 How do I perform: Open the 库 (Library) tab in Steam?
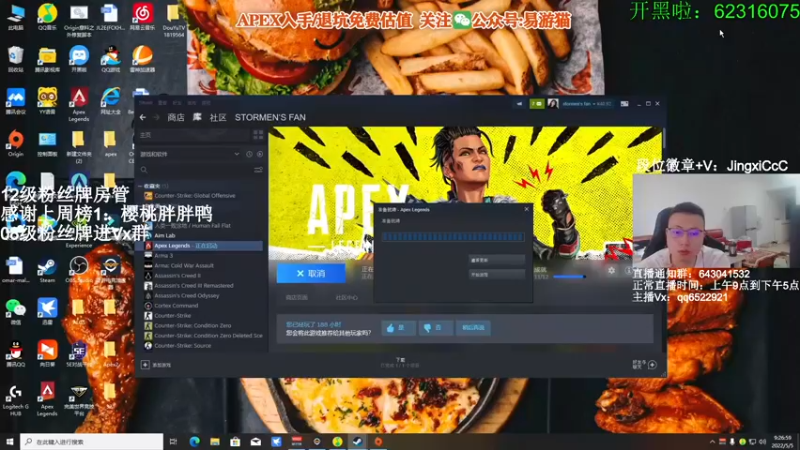click(x=197, y=117)
